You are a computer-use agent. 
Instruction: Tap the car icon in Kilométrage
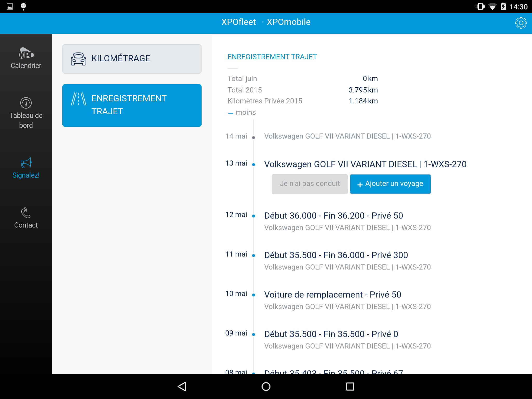click(x=78, y=59)
